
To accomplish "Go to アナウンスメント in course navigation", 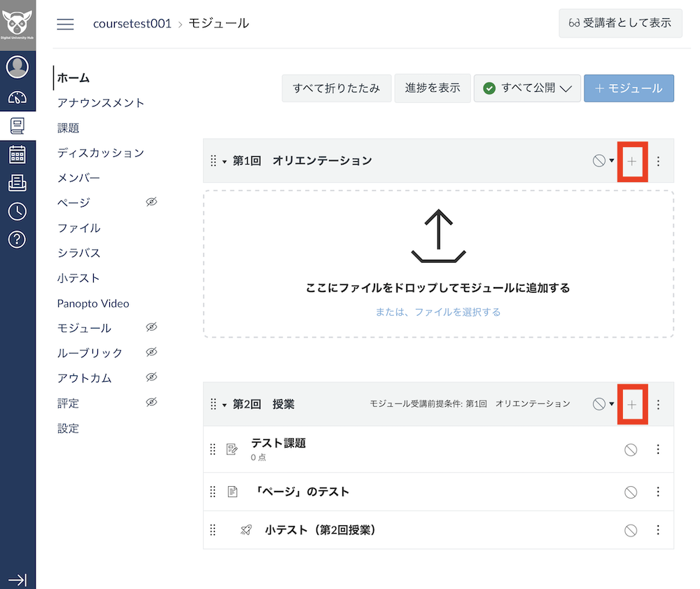I will point(100,102).
